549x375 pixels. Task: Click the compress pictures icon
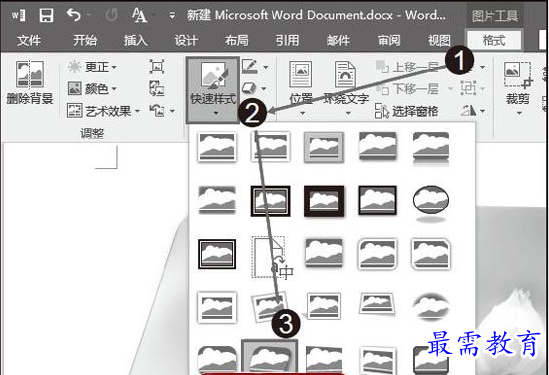tap(156, 66)
